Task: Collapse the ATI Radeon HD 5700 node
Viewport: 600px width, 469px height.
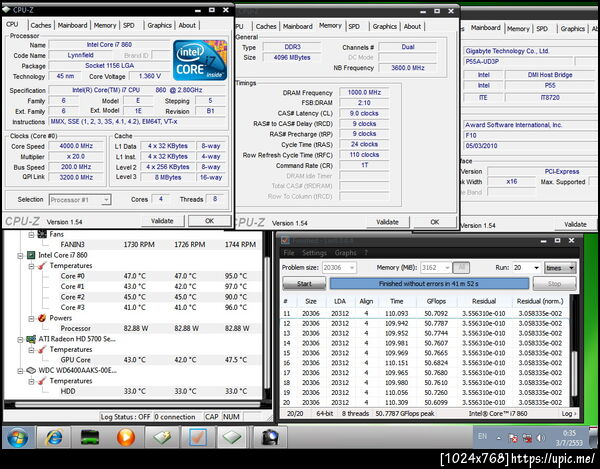Action: tap(20, 339)
